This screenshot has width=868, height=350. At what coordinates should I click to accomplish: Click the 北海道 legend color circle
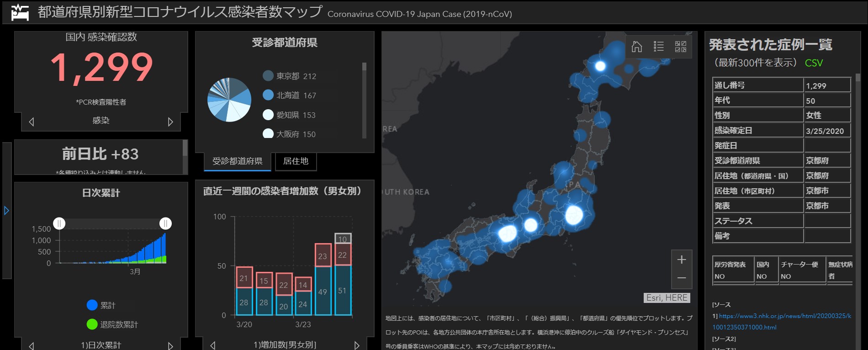click(x=268, y=95)
